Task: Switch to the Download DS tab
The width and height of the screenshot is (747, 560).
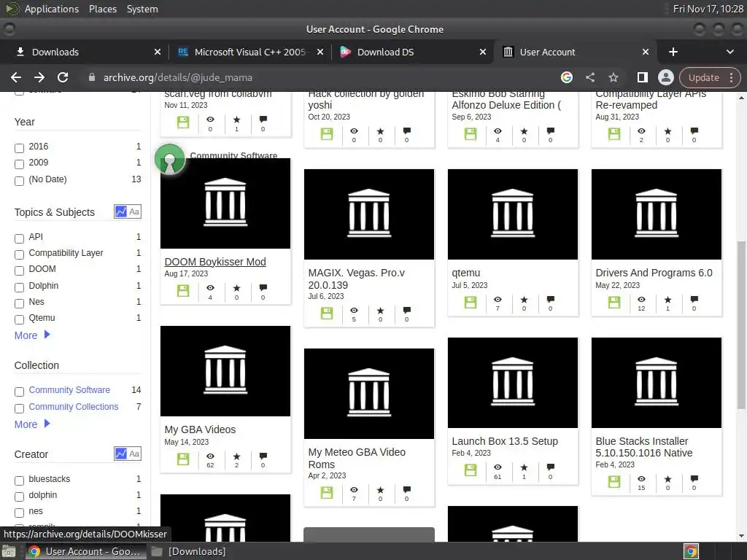Action: click(413, 52)
